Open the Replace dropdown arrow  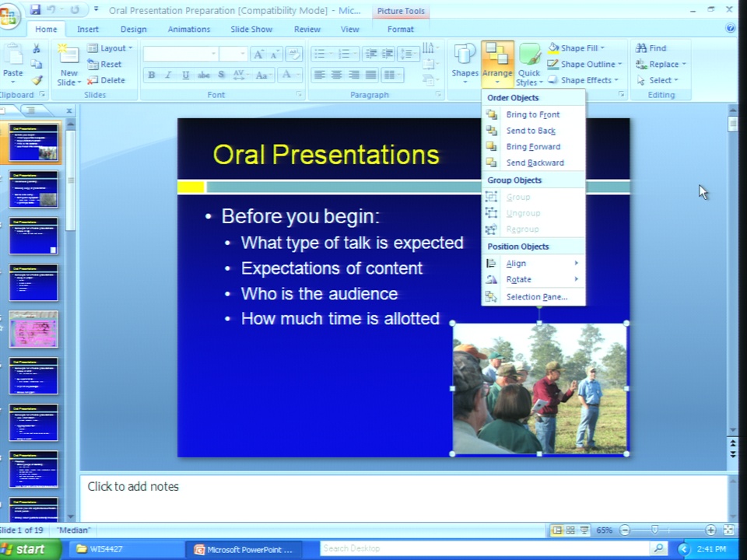[684, 64]
